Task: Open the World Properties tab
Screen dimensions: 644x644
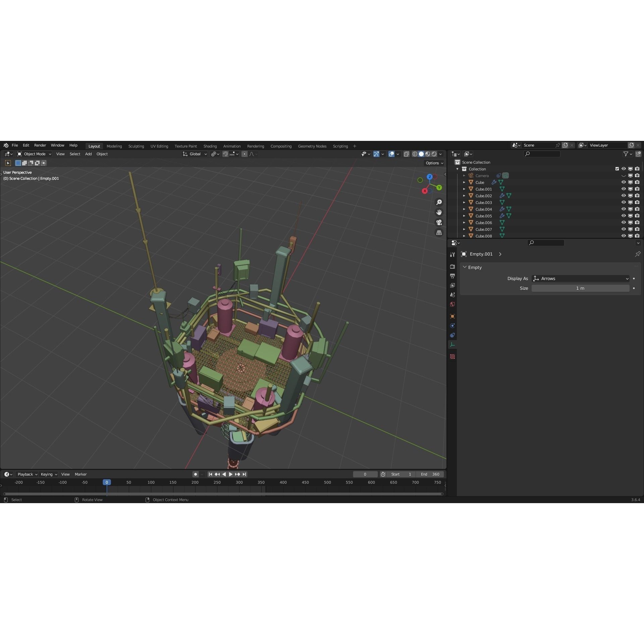Action: (452, 304)
